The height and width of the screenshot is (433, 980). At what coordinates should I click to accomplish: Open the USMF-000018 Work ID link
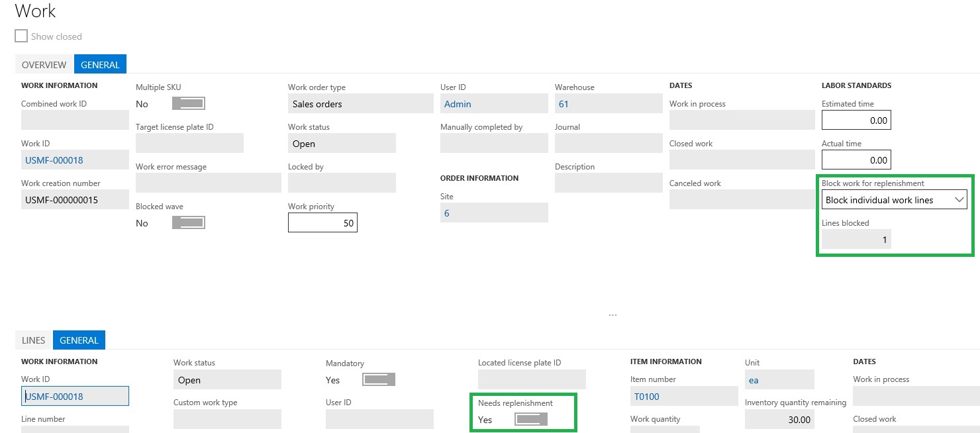(x=54, y=160)
